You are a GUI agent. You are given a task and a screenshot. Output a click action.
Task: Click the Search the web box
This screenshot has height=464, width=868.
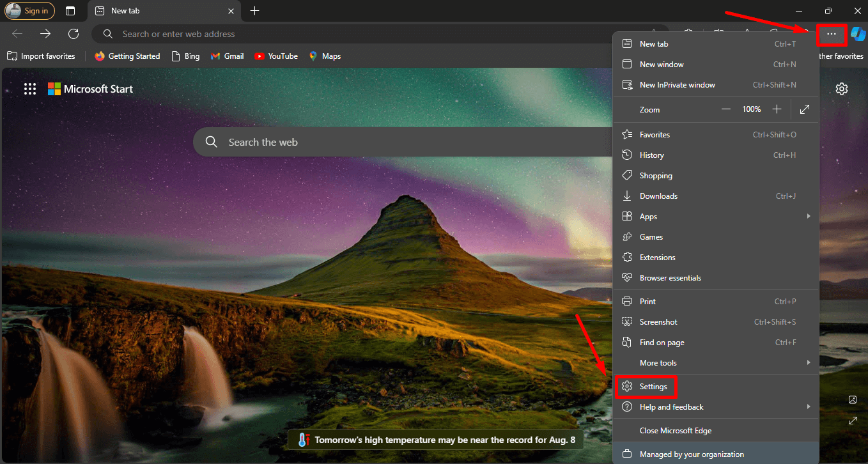pyautogui.click(x=403, y=142)
